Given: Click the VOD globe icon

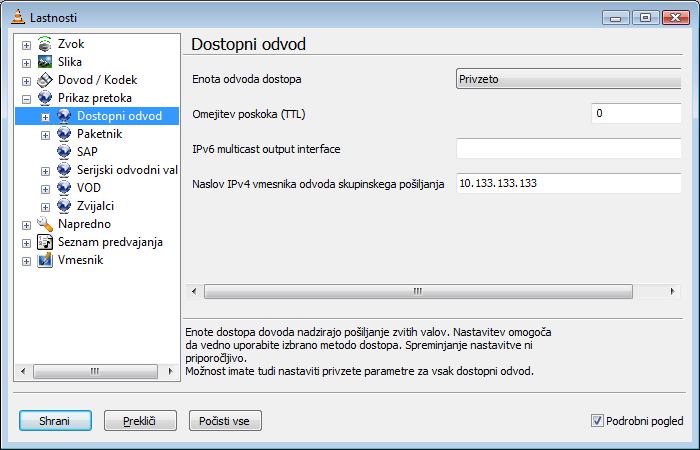Looking at the screenshot, I should [64, 188].
